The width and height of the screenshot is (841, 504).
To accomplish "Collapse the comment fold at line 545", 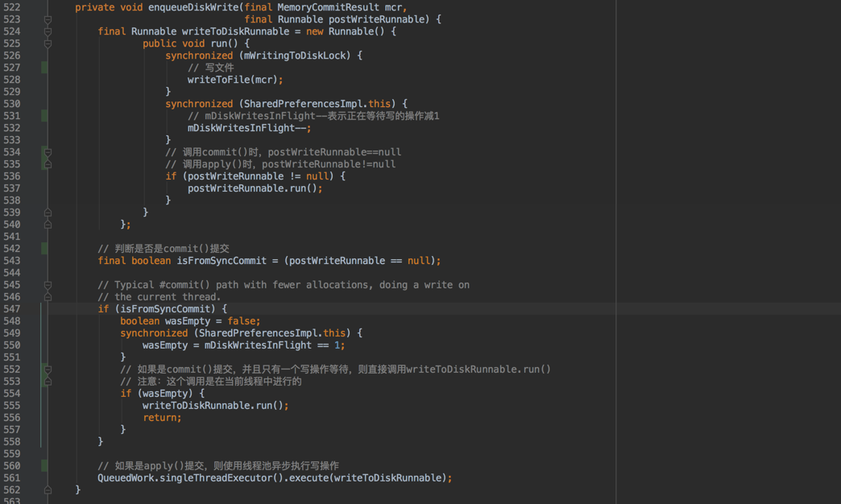I will point(48,285).
